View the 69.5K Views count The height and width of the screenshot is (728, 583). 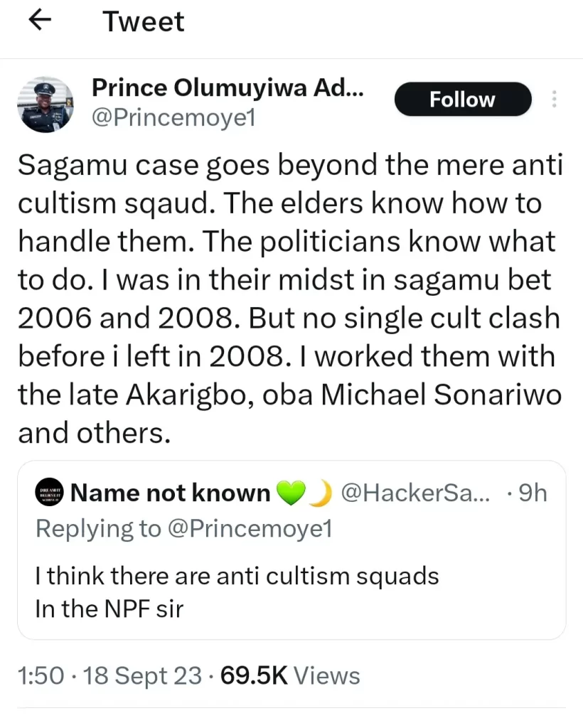290,675
